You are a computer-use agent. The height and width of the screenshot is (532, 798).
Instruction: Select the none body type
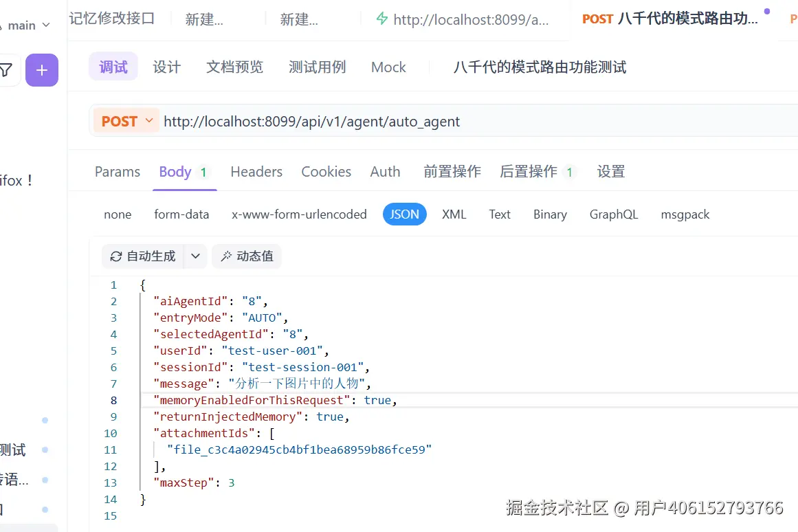[118, 214]
